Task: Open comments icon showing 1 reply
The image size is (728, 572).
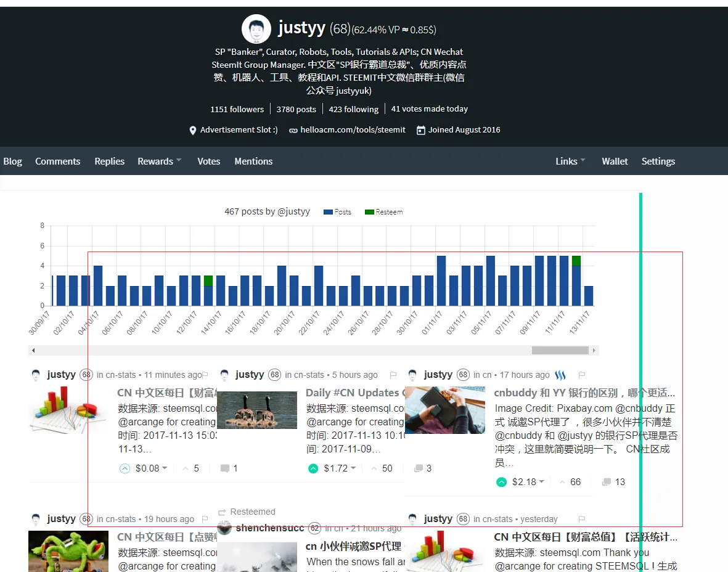Action: click(x=225, y=468)
